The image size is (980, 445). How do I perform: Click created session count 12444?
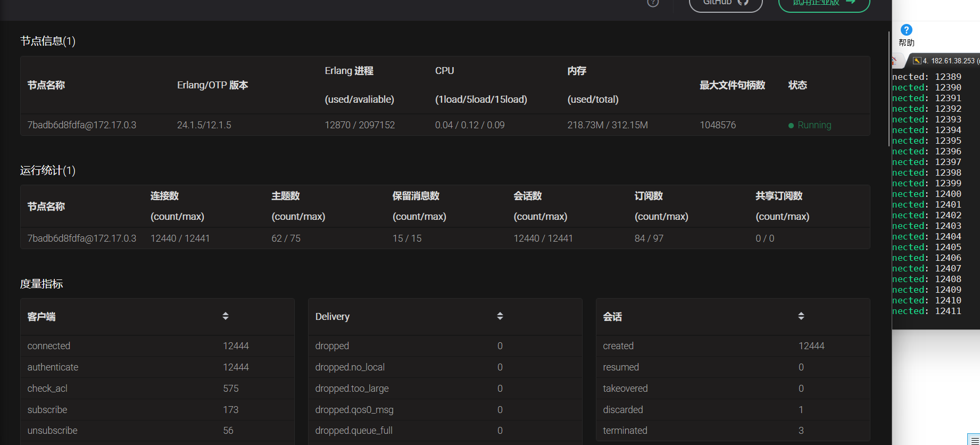click(x=811, y=346)
